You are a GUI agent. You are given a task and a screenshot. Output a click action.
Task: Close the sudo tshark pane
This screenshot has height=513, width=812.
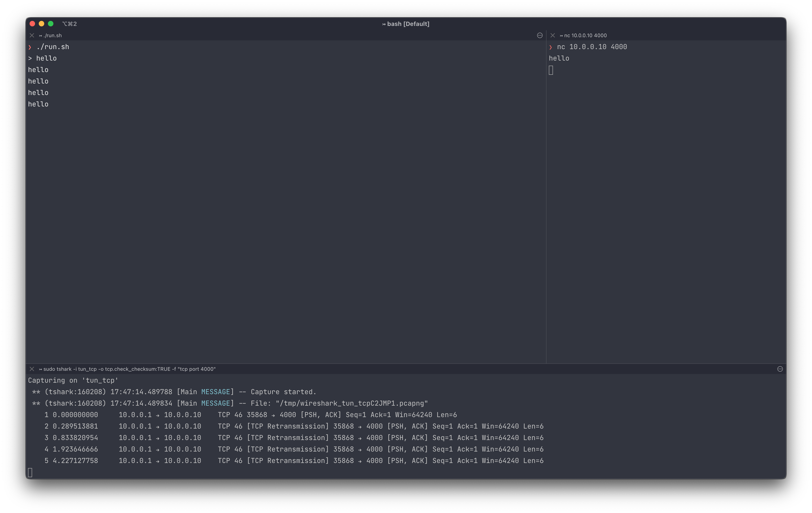click(32, 369)
